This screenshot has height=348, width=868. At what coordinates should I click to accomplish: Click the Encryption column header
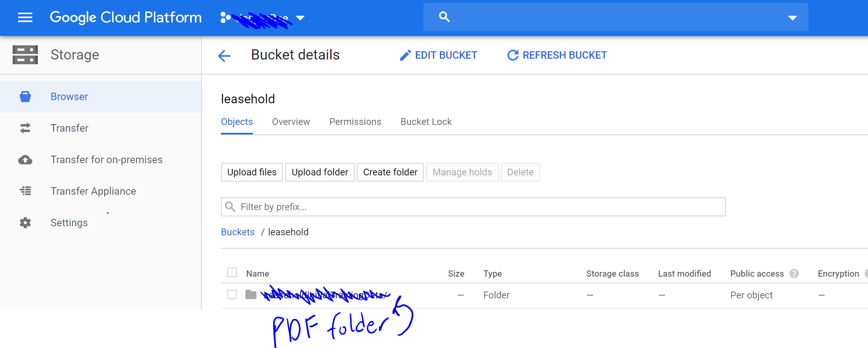click(838, 274)
